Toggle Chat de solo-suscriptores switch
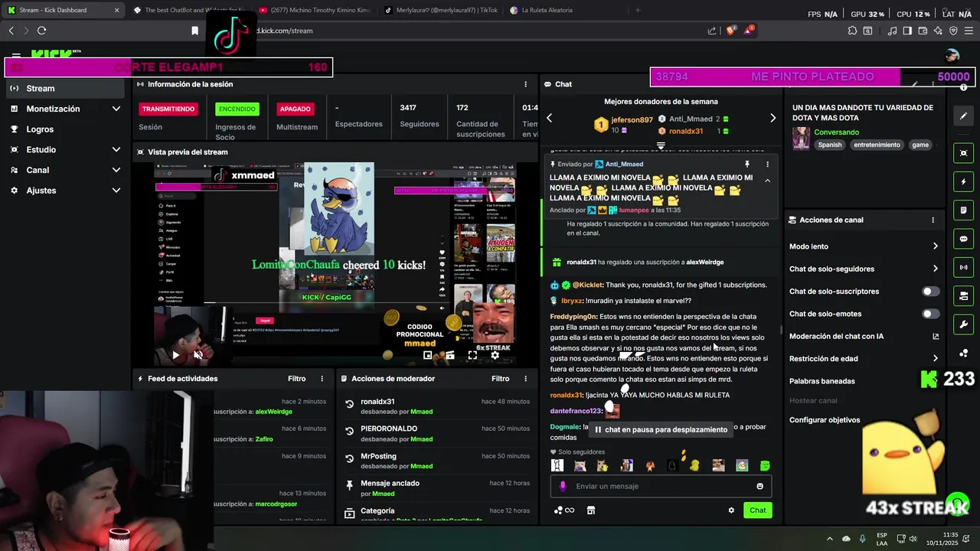The image size is (980, 551). pos(931,292)
